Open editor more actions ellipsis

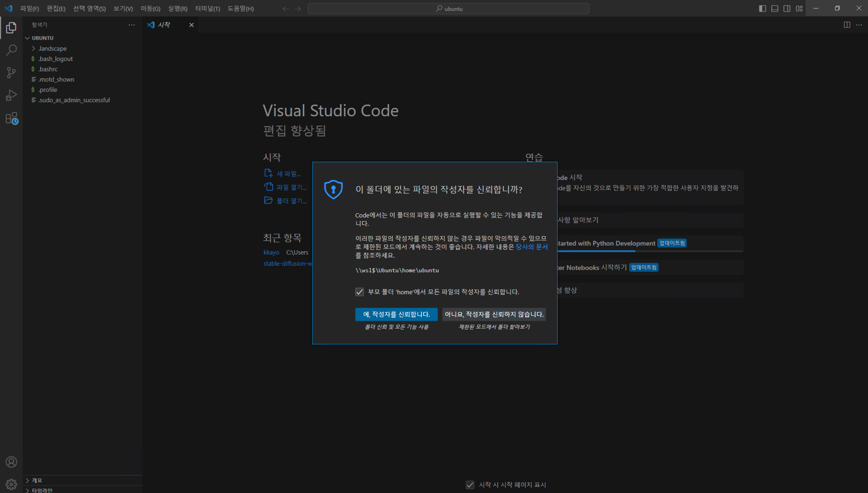pos(859,25)
